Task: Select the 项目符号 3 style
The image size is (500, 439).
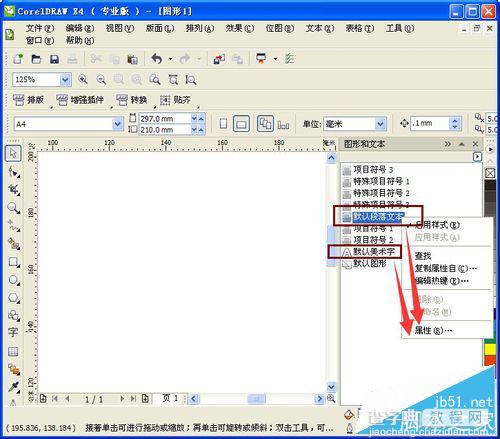Action: tap(368, 170)
